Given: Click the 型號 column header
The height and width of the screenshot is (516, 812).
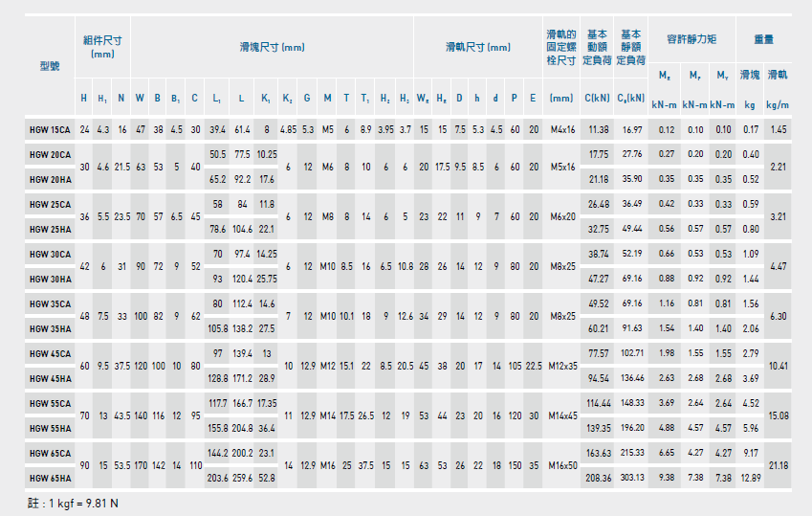Looking at the screenshot, I should point(49,66).
